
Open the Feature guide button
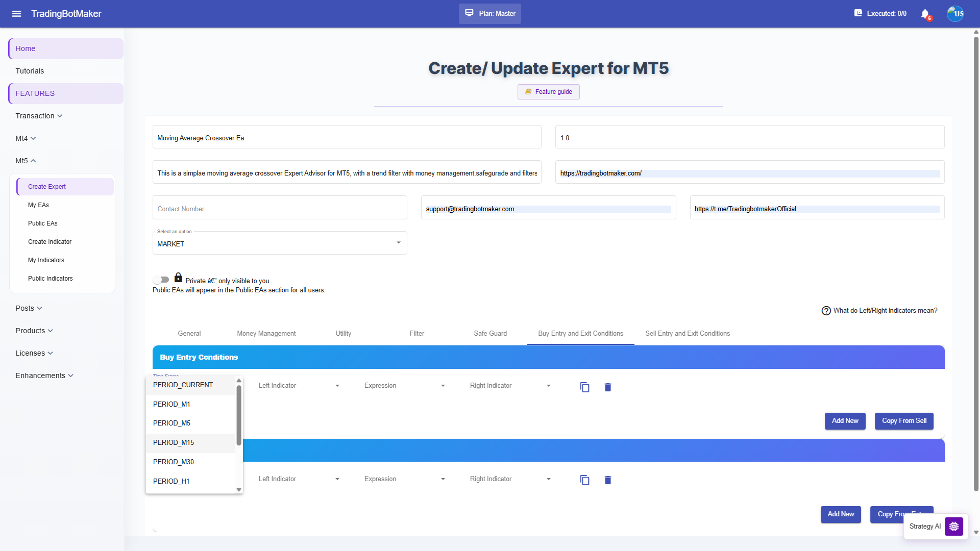coord(548,92)
